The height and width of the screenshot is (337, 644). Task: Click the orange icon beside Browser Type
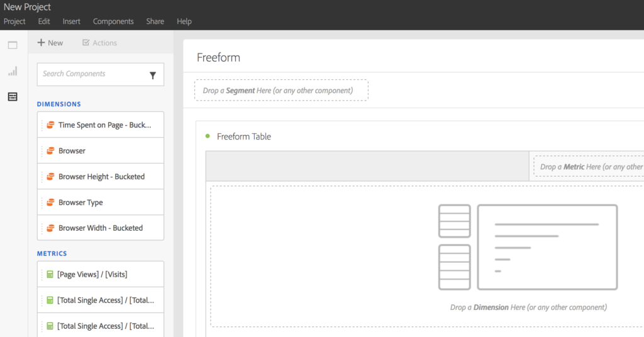tap(50, 202)
